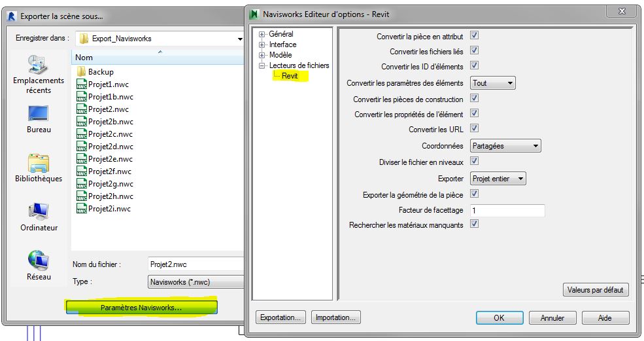The image size is (644, 341).
Task: Select Revit under Lecteurs de fichiers
Action: pyautogui.click(x=290, y=77)
